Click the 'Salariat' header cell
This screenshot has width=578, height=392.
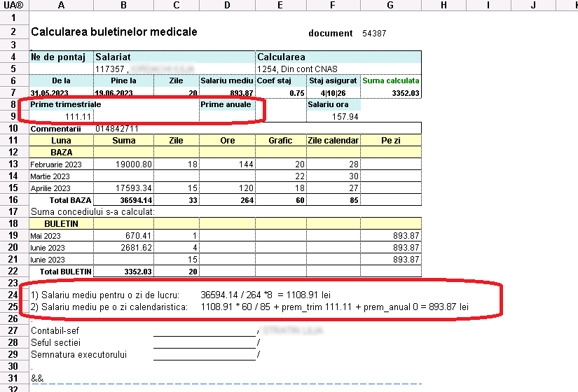click(x=174, y=57)
